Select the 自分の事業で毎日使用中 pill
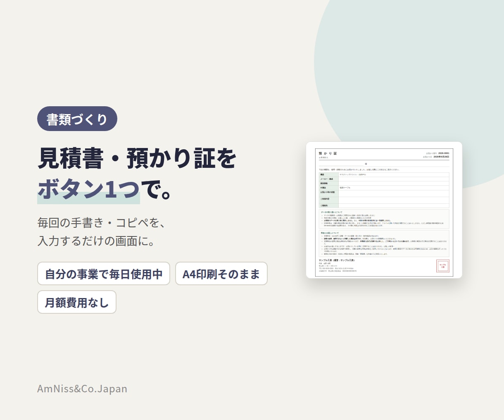The image size is (504, 420). [104, 274]
